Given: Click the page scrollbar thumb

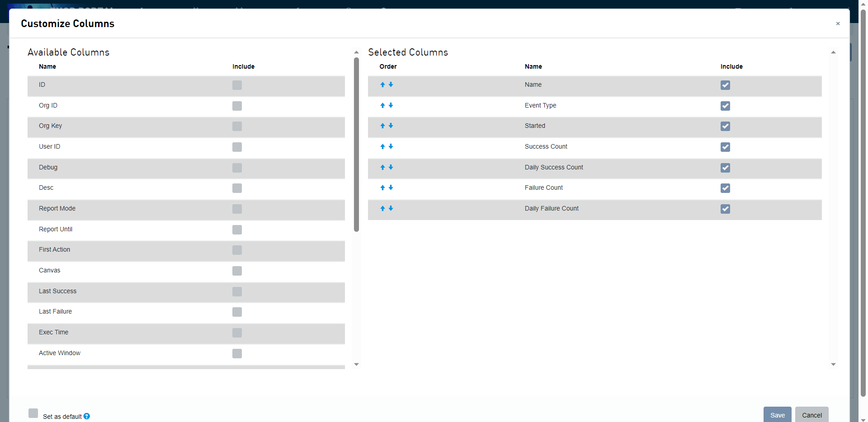Looking at the screenshot, I should click(863, 203).
